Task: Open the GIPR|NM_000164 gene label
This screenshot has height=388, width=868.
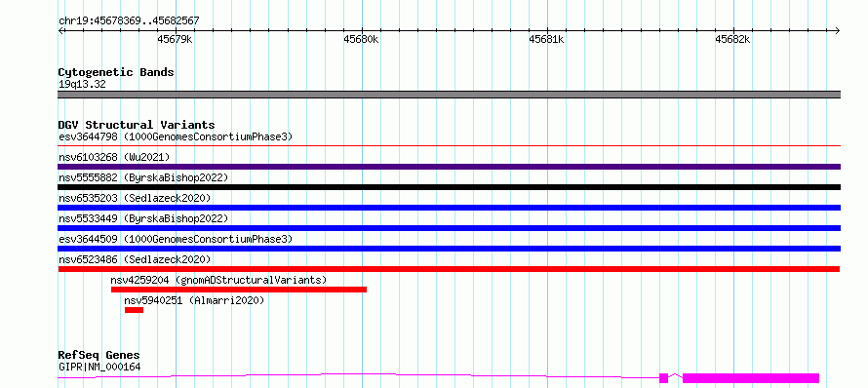Action: [99, 367]
